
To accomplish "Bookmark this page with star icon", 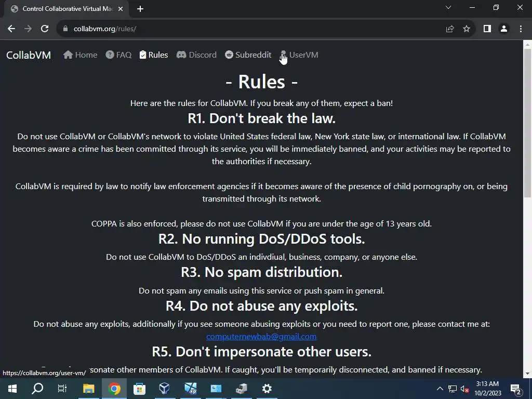I will click(467, 29).
